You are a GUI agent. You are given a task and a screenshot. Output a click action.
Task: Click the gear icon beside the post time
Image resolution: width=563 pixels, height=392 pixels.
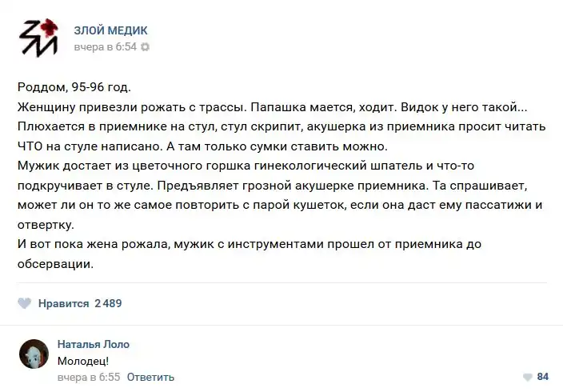click(146, 47)
